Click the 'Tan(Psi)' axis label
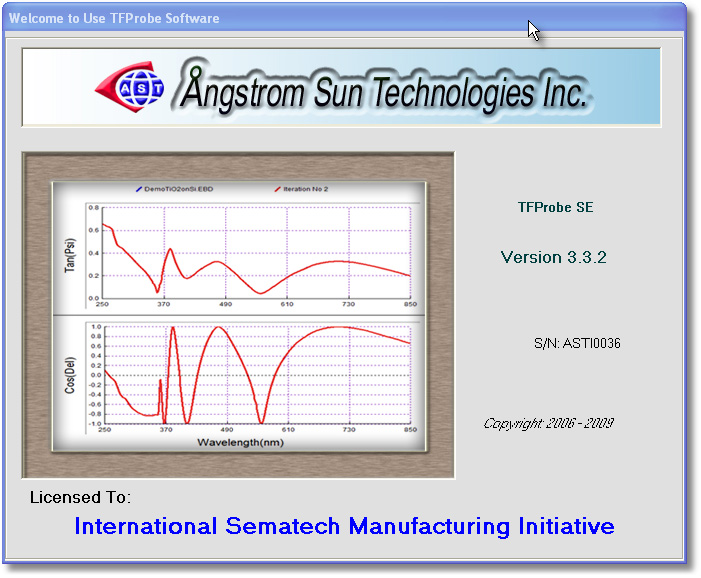The image size is (701, 578). point(70,255)
